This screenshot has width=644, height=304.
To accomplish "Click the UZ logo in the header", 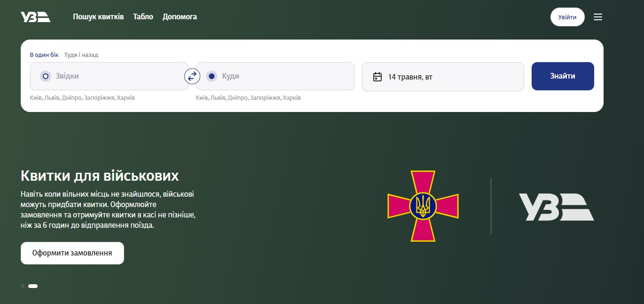I will [x=35, y=17].
